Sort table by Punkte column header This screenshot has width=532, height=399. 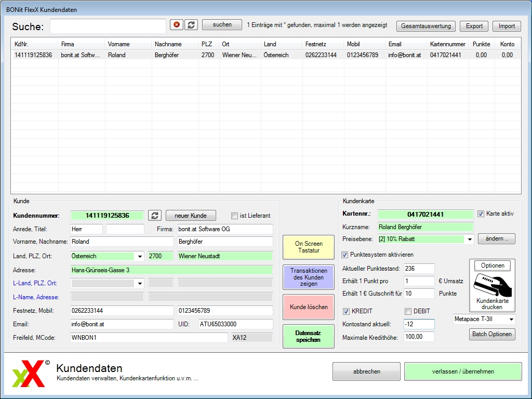(481, 44)
